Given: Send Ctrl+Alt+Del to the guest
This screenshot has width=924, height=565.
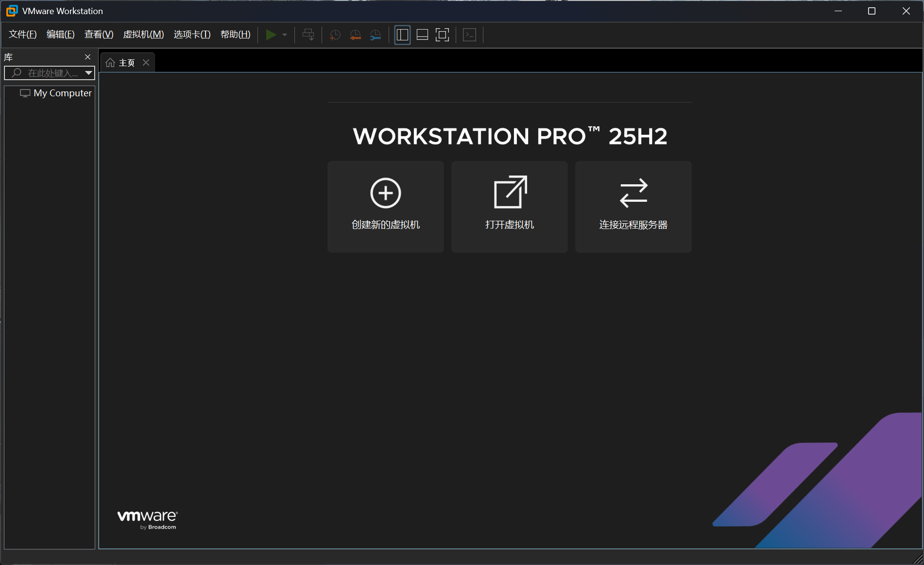Looking at the screenshot, I should coord(308,35).
